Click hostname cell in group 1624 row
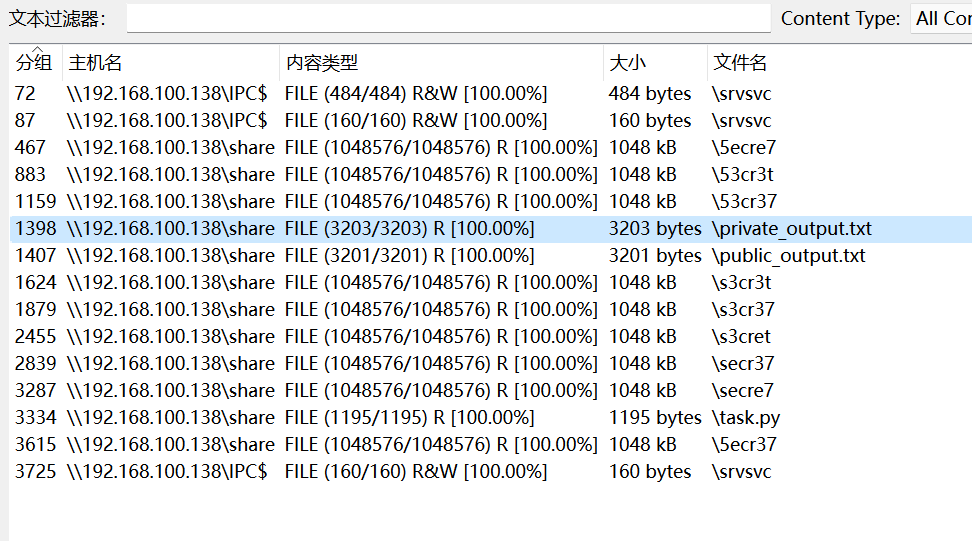972x541 pixels. (x=170, y=283)
